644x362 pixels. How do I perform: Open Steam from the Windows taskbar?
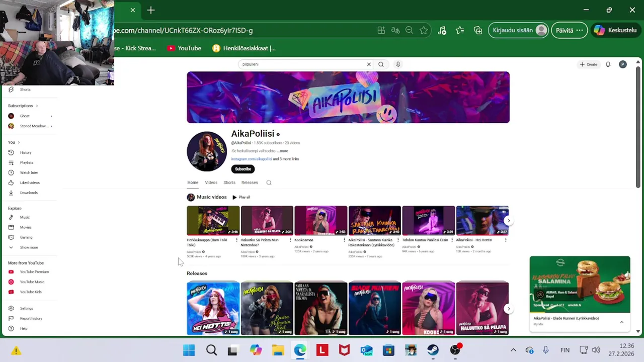point(433,350)
